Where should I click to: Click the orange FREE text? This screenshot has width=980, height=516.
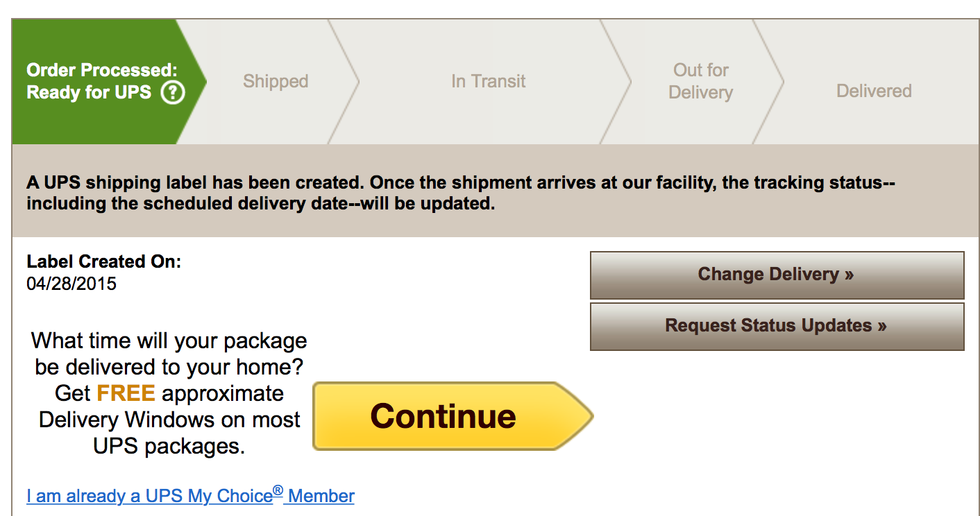(x=126, y=393)
